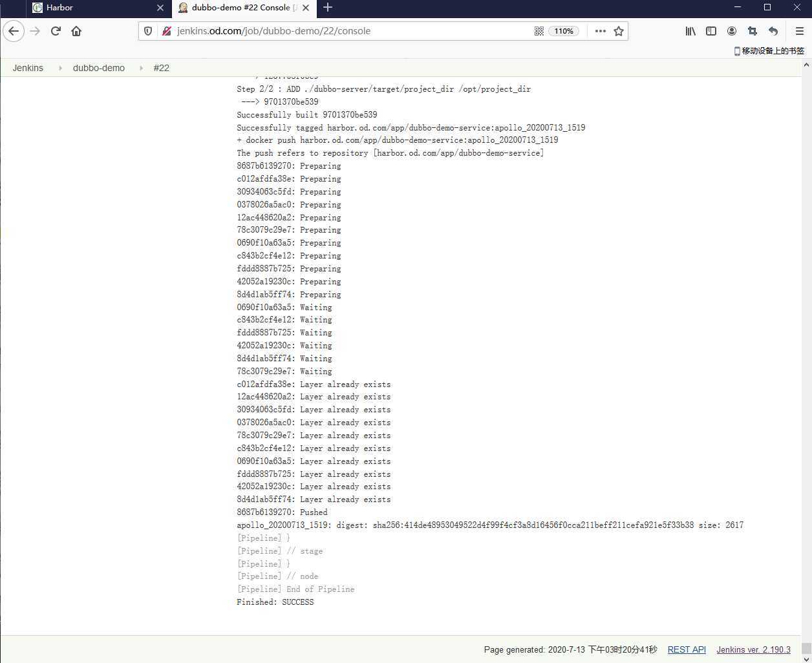Click the Jenkins breadcrumb link

point(28,68)
